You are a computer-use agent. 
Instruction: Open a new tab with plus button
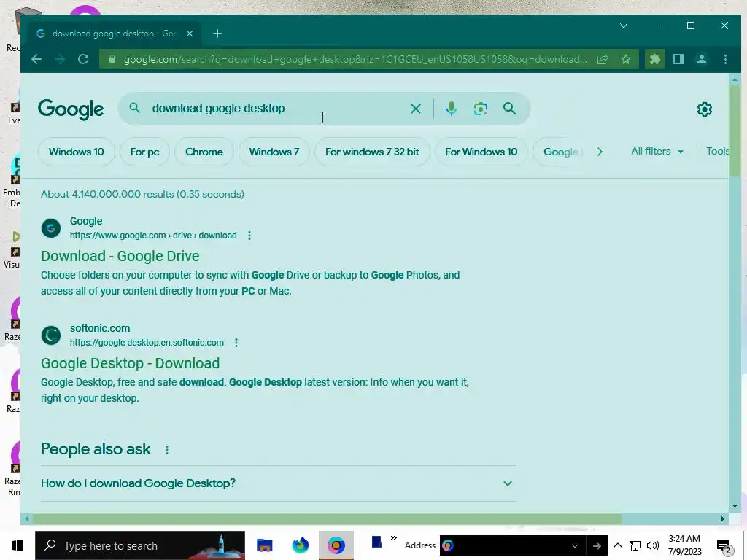point(217,34)
